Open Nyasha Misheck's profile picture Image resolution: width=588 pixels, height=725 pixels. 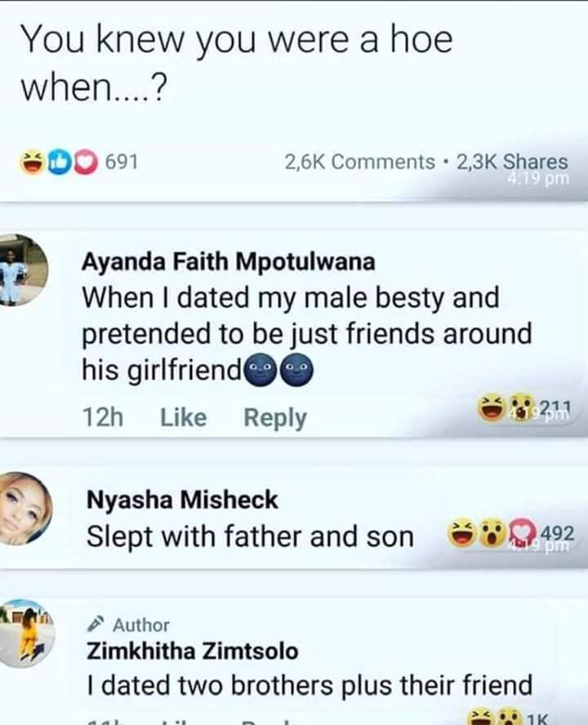(x=24, y=508)
